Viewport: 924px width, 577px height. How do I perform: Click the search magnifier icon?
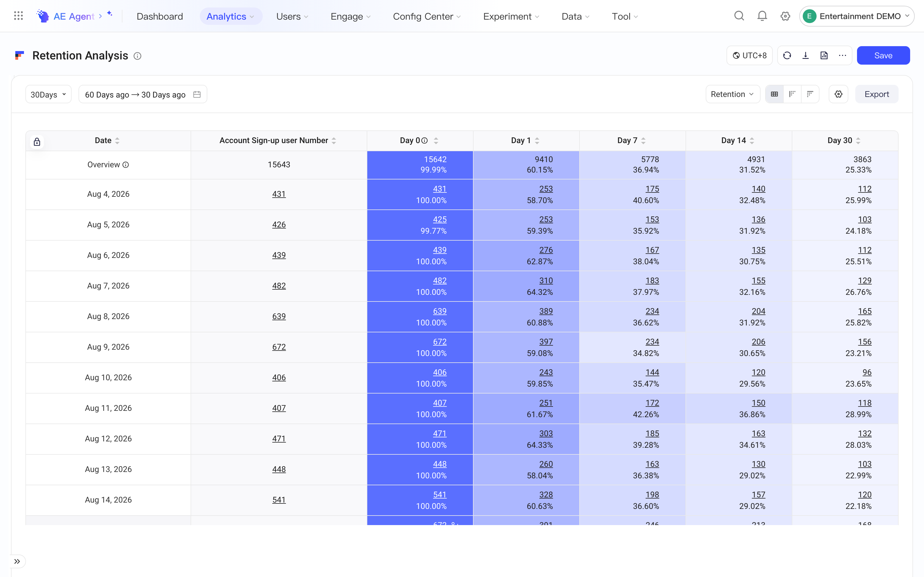tap(739, 16)
